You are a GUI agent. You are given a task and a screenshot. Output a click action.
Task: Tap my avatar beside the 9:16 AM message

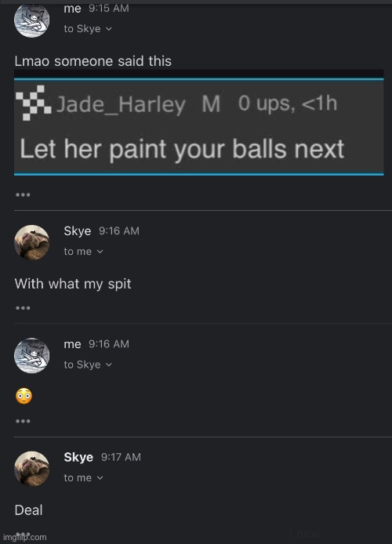pos(31,355)
